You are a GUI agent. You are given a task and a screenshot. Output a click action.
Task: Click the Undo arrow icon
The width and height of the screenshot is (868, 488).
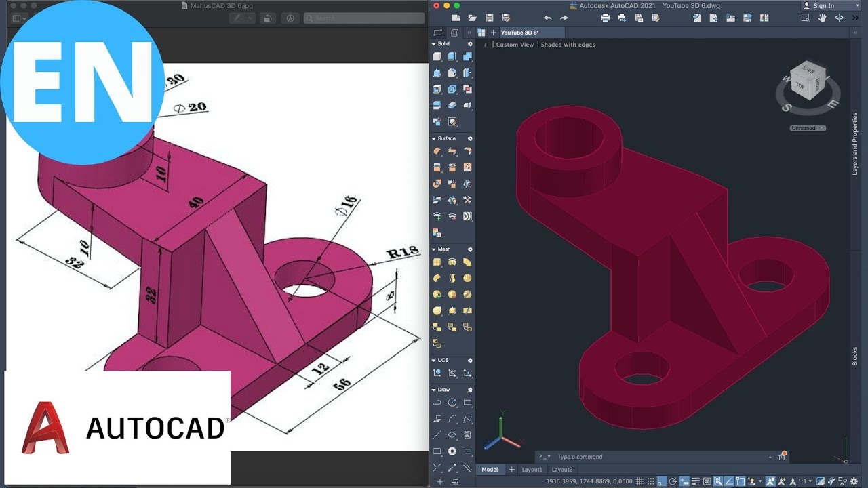click(x=547, y=18)
